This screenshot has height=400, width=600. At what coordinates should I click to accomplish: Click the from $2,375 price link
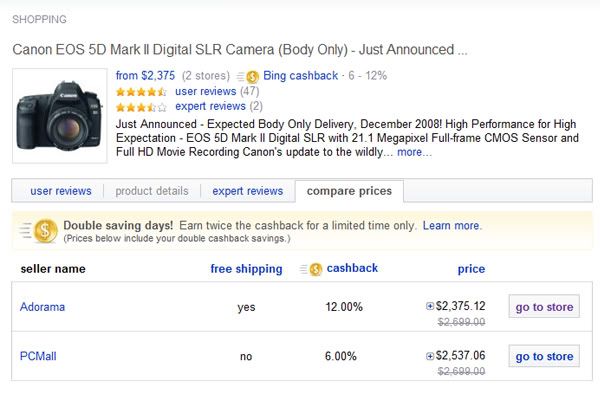(x=146, y=75)
